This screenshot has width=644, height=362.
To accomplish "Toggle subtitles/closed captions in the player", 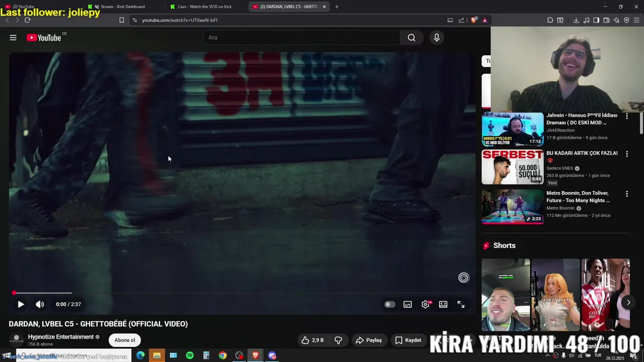I will tap(408, 304).
